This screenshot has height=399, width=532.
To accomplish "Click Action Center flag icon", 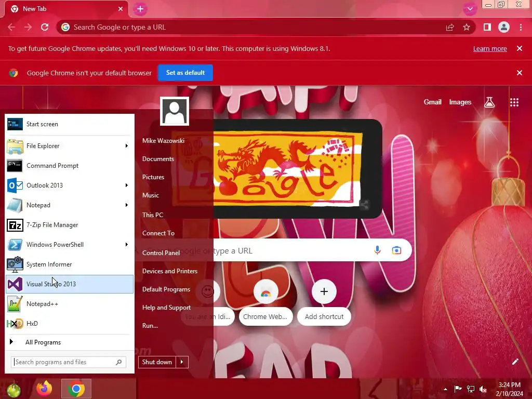I will (x=458, y=389).
